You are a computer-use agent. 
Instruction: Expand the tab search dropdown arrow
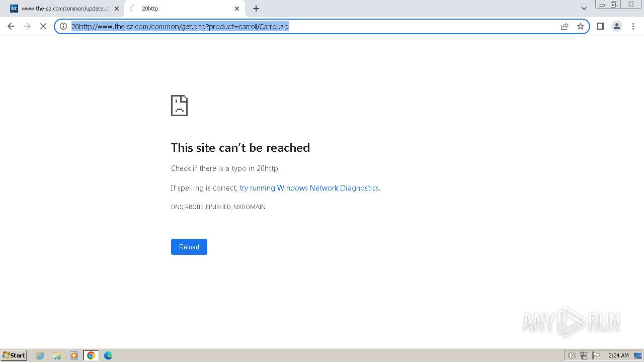584,9
